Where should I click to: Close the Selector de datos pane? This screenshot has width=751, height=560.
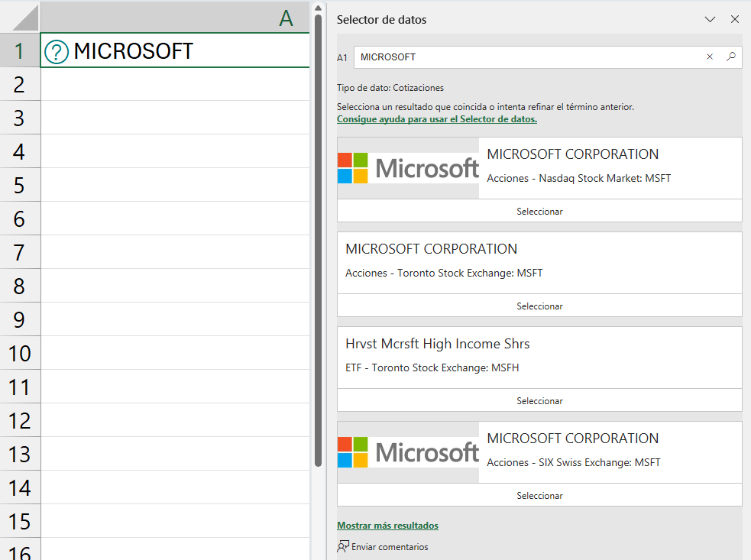tap(735, 20)
